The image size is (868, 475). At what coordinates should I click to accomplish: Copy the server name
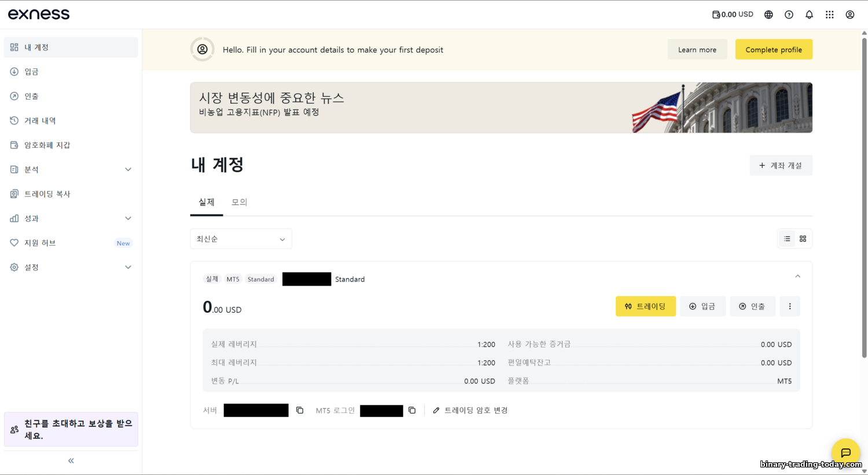coord(300,410)
